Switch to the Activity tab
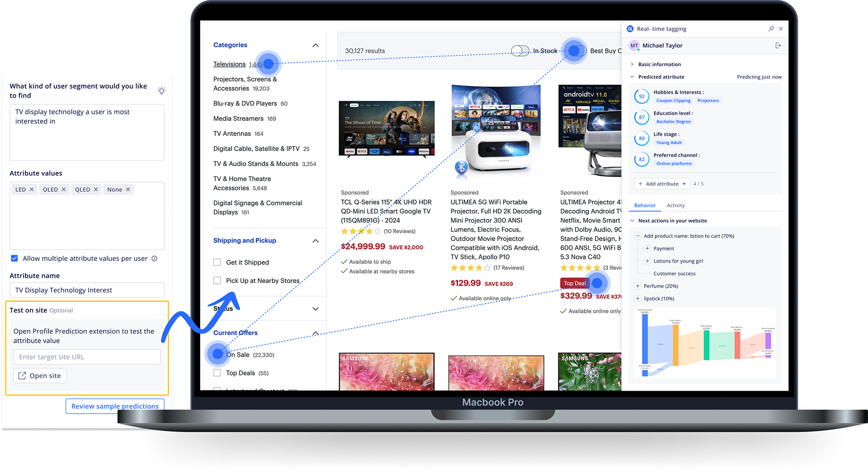This screenshot has height=473, width=868. tap(675, 205)
